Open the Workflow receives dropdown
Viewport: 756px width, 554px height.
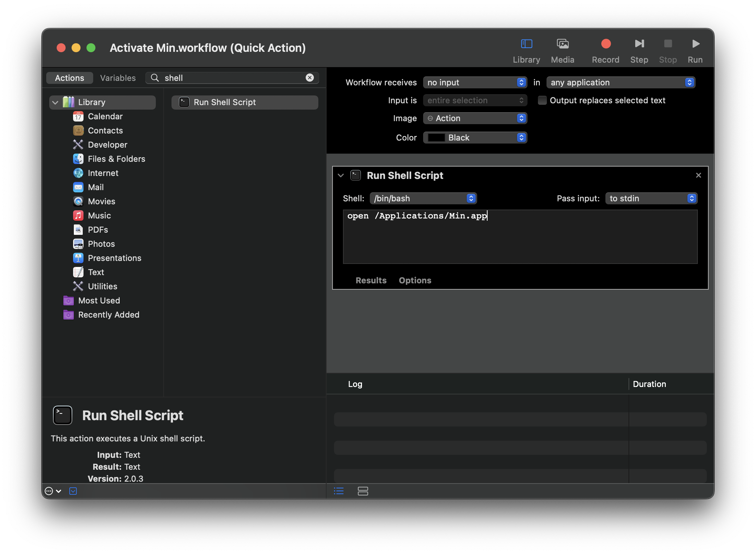pyautogui.click(x=475, y=82)
